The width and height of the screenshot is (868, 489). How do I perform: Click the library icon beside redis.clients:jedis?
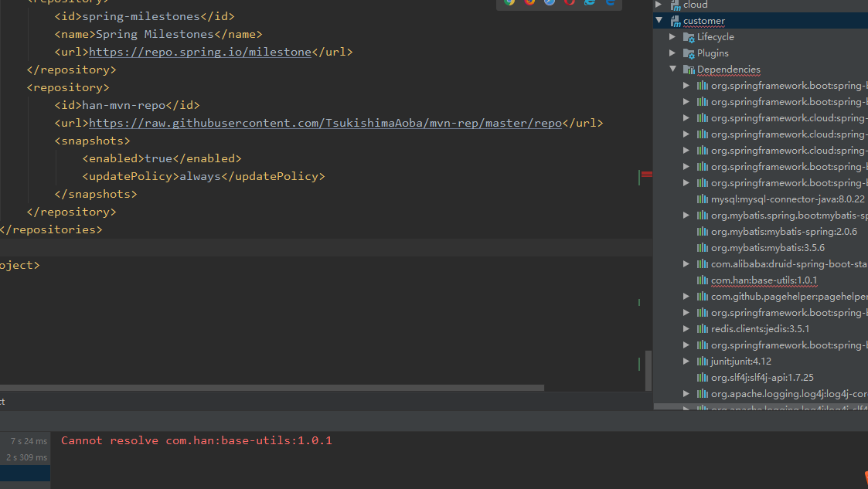tap(703, 329)
